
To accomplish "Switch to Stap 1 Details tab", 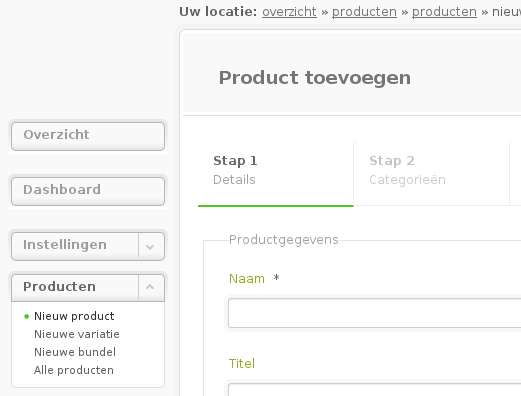I will coord(276,173).
